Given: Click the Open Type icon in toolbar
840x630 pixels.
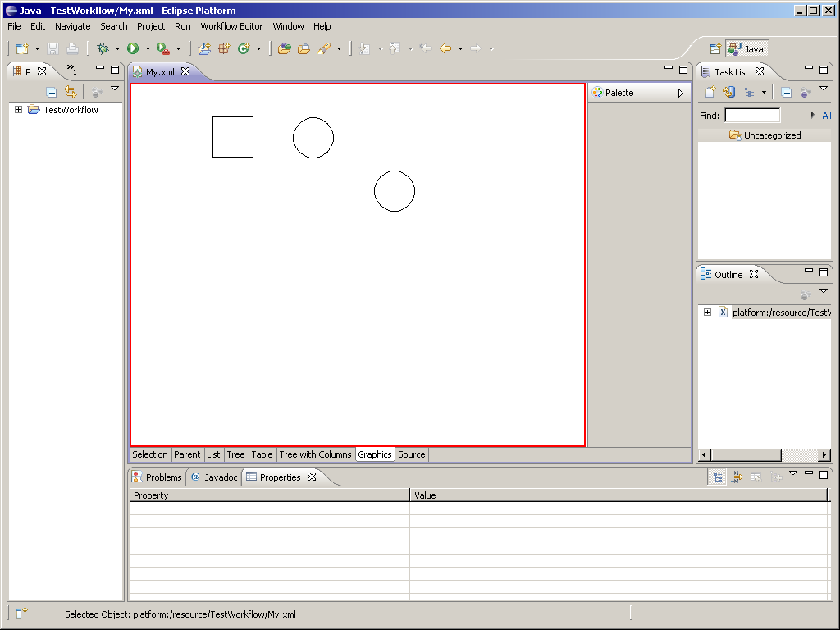Looking at the screenshot, I should (x=285, y=49).
